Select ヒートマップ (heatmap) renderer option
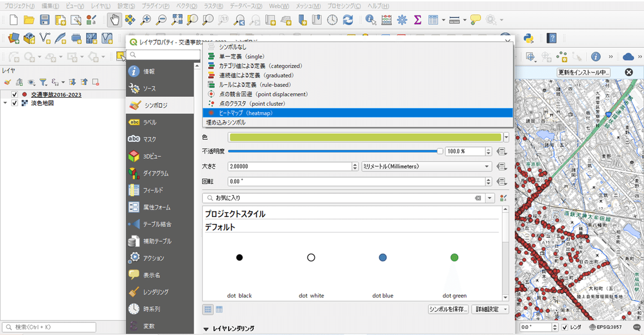 [x=358, y=113]
